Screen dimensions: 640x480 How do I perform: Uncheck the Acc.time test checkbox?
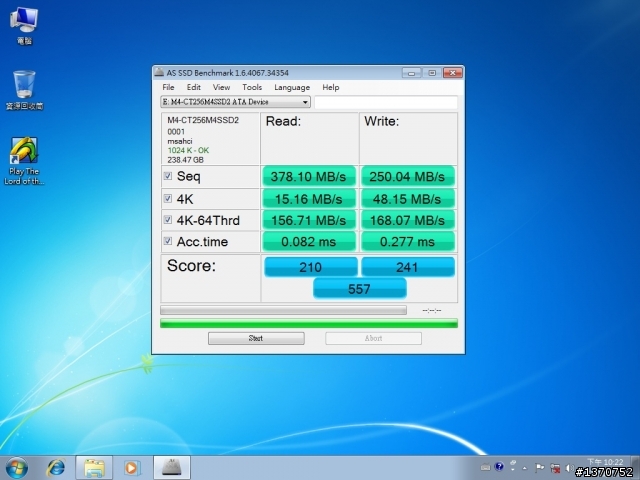(x=168, y=241)
